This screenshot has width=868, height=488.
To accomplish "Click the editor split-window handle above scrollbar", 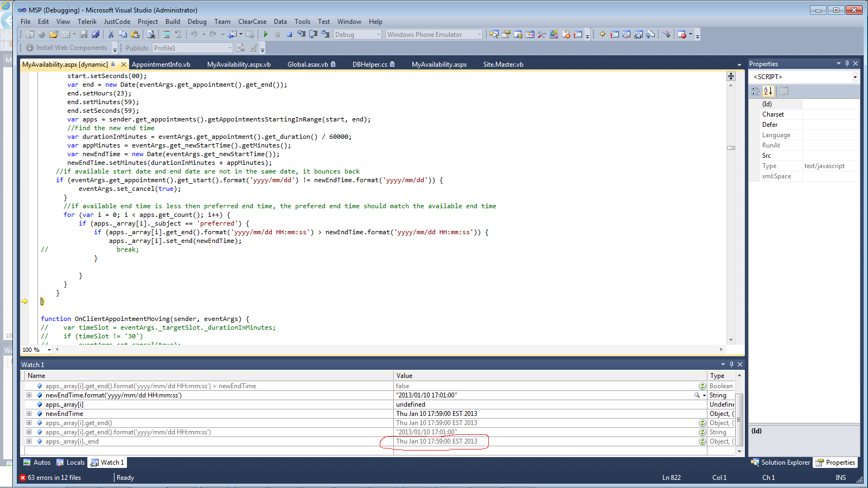I will pos(731,76).
